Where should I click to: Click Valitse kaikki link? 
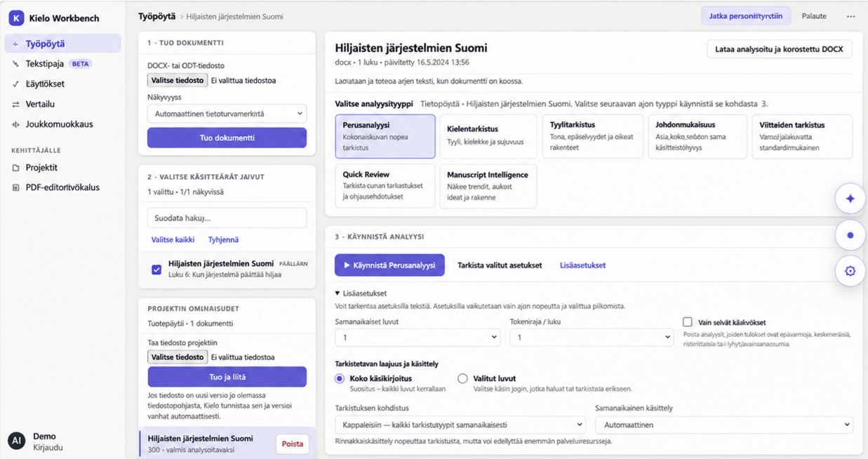(x=173, y=239)
